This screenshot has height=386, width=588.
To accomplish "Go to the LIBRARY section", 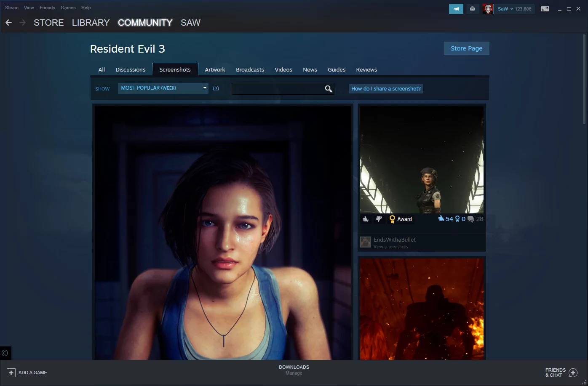I will point(91,23).
